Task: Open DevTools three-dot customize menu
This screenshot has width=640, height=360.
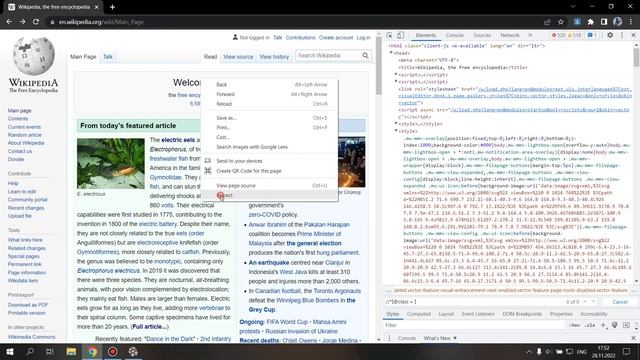Action: [x=622, y=36]
